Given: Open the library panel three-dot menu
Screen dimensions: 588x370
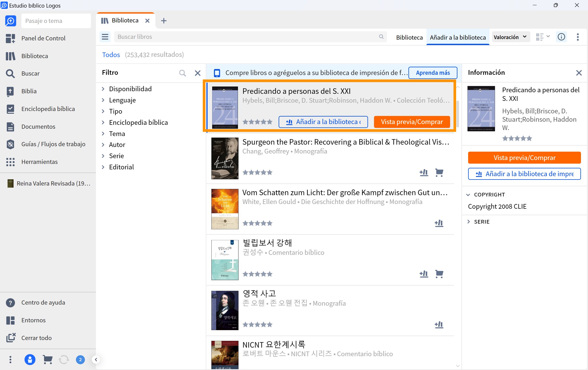Looking at the screenshot, I should click(x=578, y=37).
